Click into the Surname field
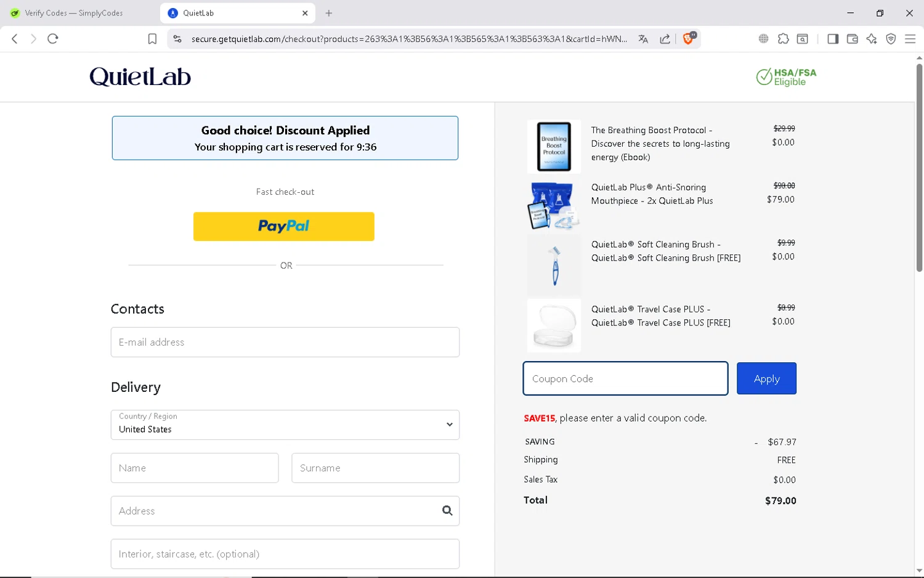Screen dimensions: 924x578 pos(375,468)
